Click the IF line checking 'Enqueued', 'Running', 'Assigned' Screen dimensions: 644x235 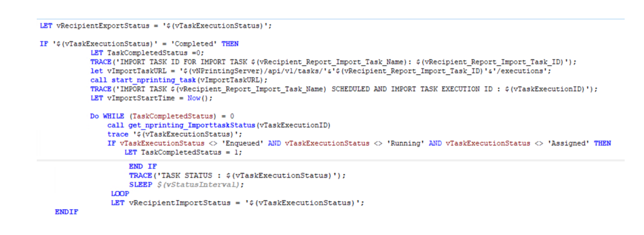[359, 143]
